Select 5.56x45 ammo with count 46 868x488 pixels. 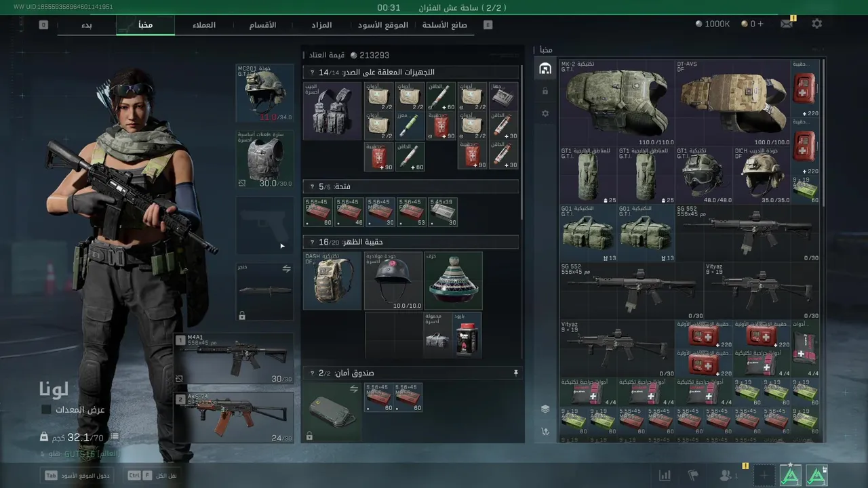tap(350, 212)
